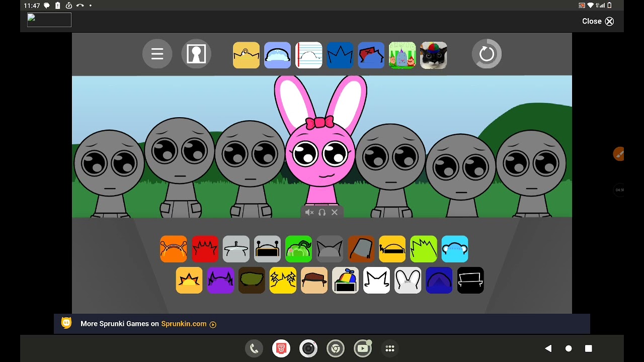
Task: Open the video app with green dot
Action: point(363,348)
